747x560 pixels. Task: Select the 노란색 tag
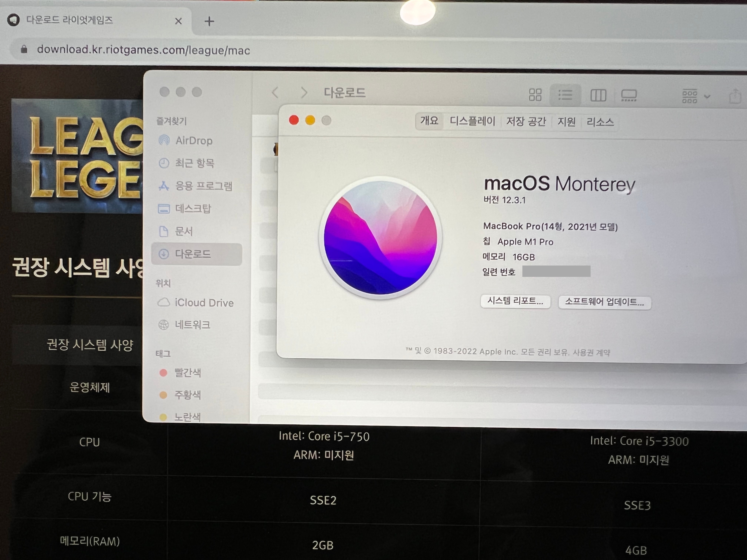[180, 417]
